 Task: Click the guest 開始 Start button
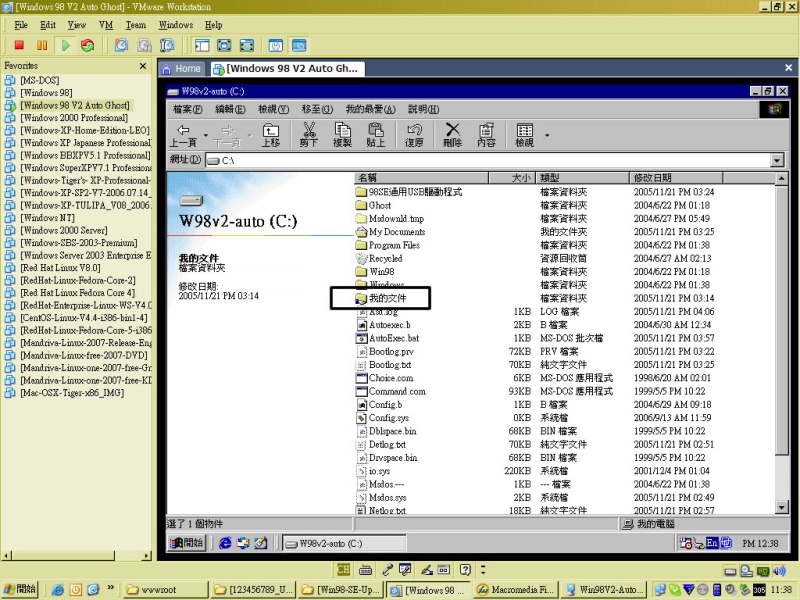(x=187, y=543)
